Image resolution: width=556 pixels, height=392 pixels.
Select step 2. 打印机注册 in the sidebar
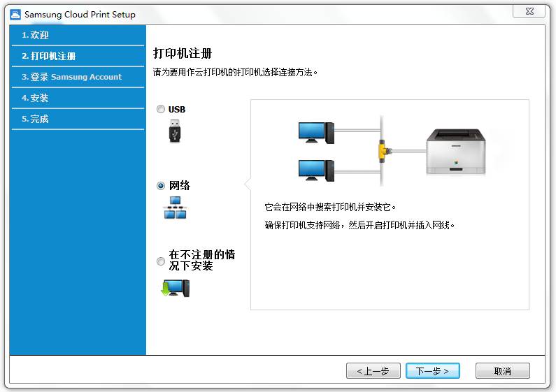tap(78, 56)
